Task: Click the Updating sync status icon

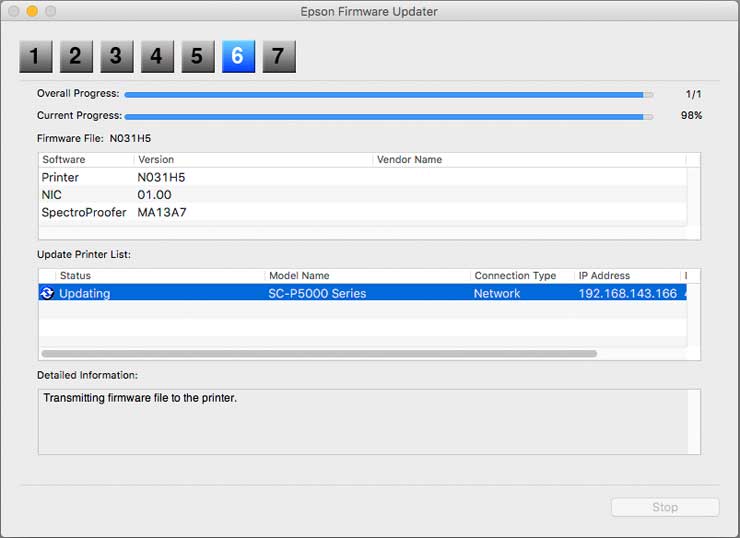Action: pyautogui.click(x=47, y=293)
